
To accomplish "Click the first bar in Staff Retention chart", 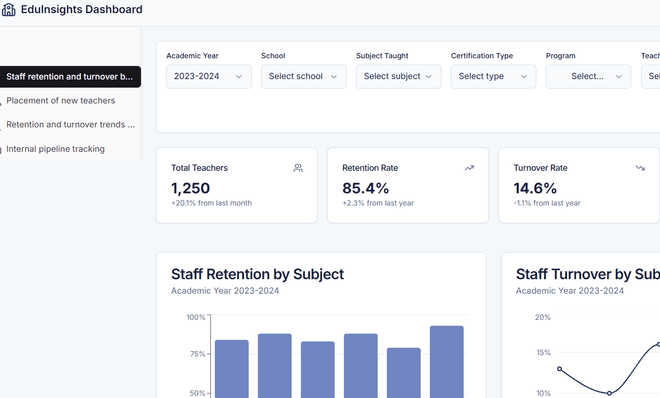I will pyautogui.click(x=232, y=369).
